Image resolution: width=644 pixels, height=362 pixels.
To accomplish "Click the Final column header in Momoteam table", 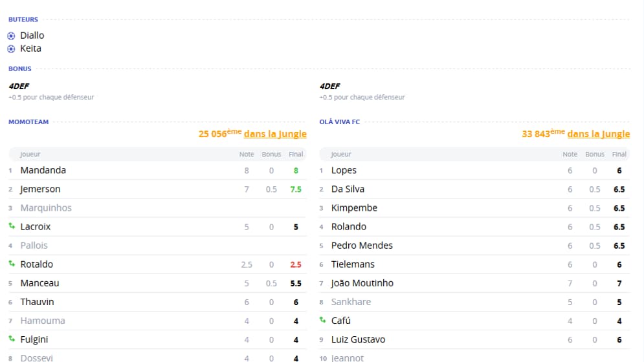I will pos(296,154).
